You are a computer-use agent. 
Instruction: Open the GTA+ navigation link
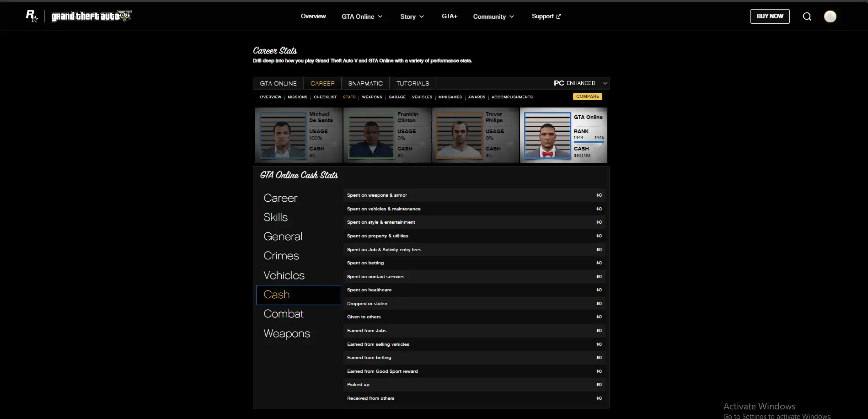coord(450,16)
